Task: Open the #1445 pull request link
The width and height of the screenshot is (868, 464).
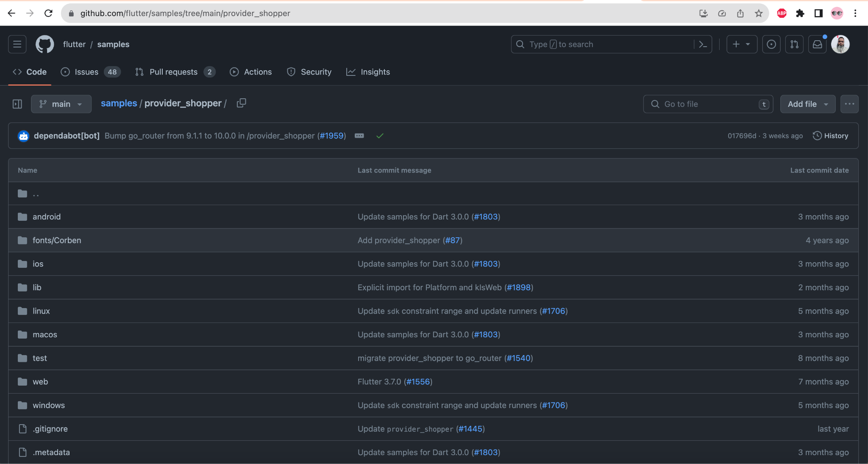Action: coord(470,429)
